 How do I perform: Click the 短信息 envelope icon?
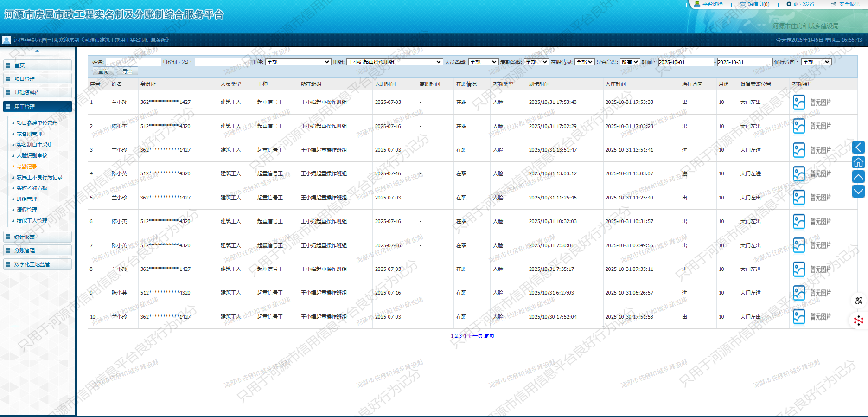coord(743,5)
